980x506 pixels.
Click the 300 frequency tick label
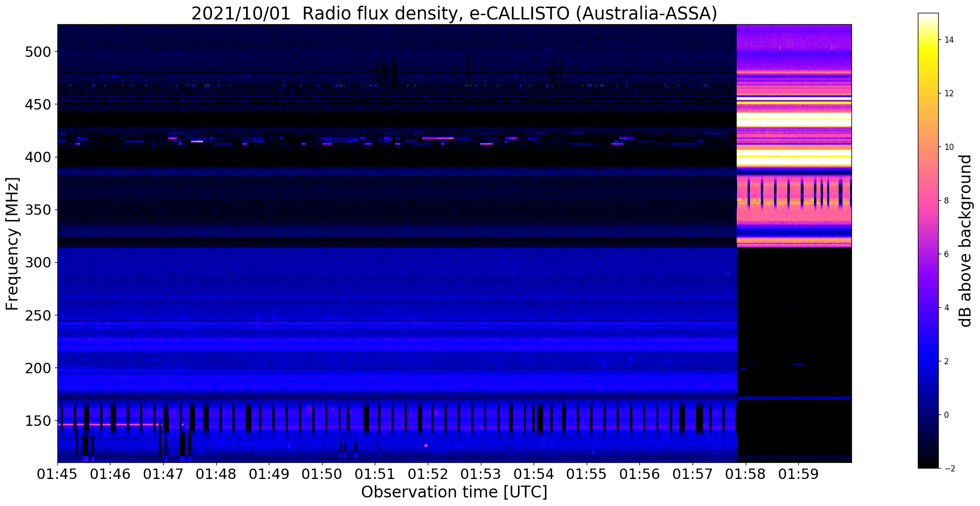coord(37,262)
